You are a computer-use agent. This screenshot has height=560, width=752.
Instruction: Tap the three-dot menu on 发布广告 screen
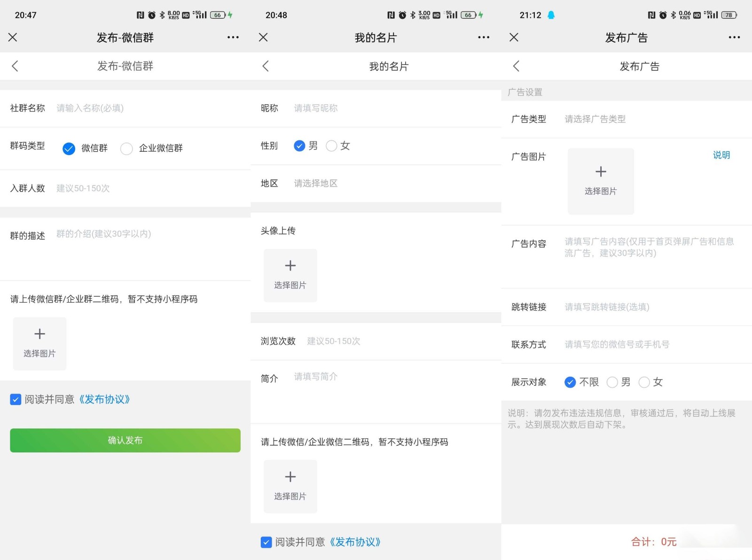tap(734, 38)
